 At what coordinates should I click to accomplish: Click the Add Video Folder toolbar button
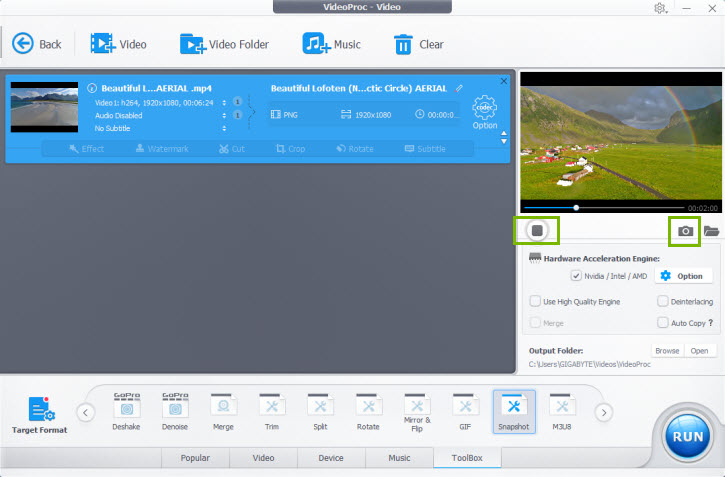click(225, 44)
